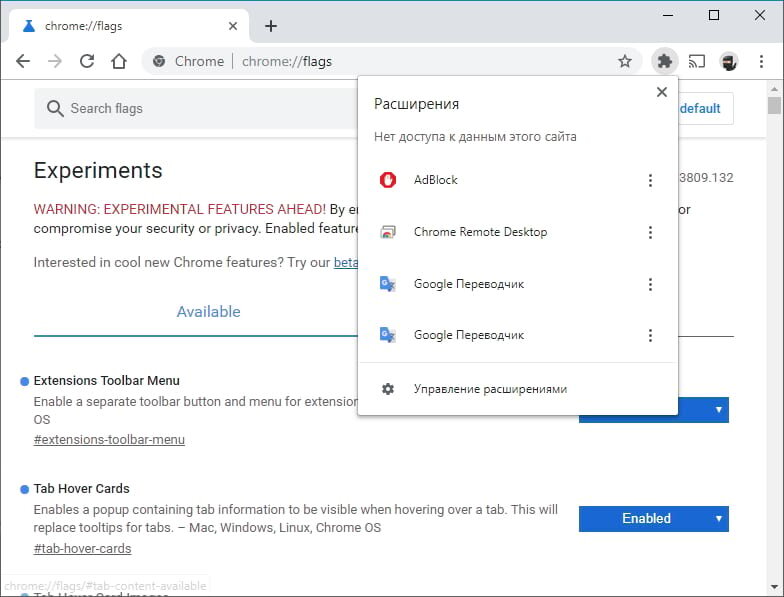784x597 pixels.
Task: Click the Расширения popup title
Action: point(416,104)
